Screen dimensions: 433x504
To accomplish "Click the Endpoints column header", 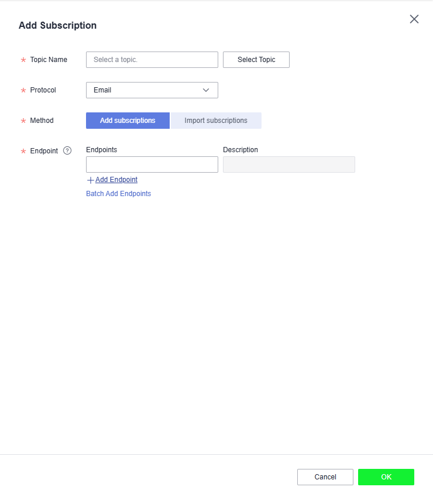I will (101, 150).
